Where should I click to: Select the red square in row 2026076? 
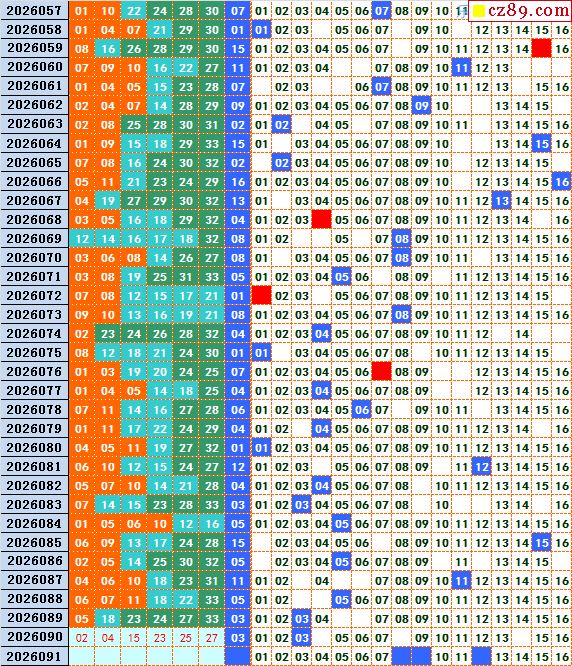pos(381,372)
